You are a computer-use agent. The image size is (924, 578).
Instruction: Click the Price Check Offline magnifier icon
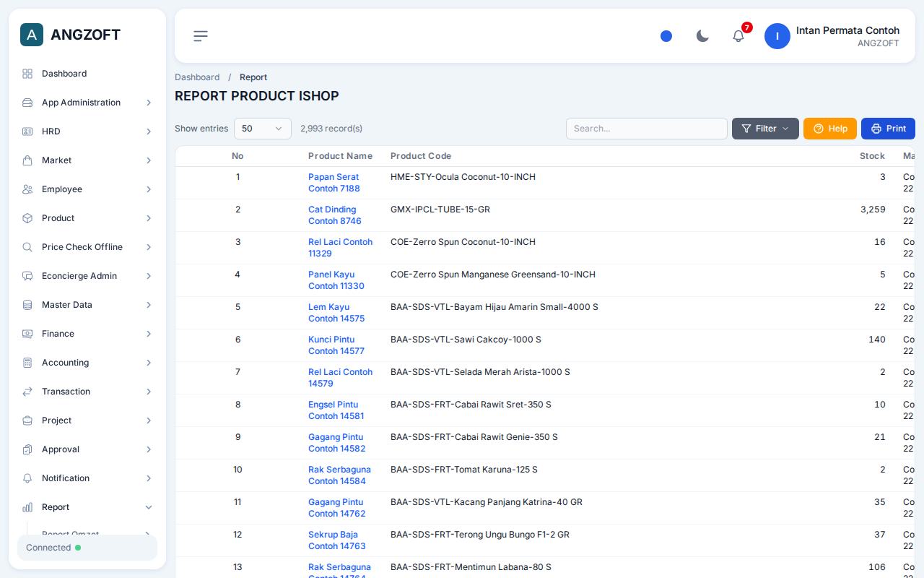[x=27, y=247]
